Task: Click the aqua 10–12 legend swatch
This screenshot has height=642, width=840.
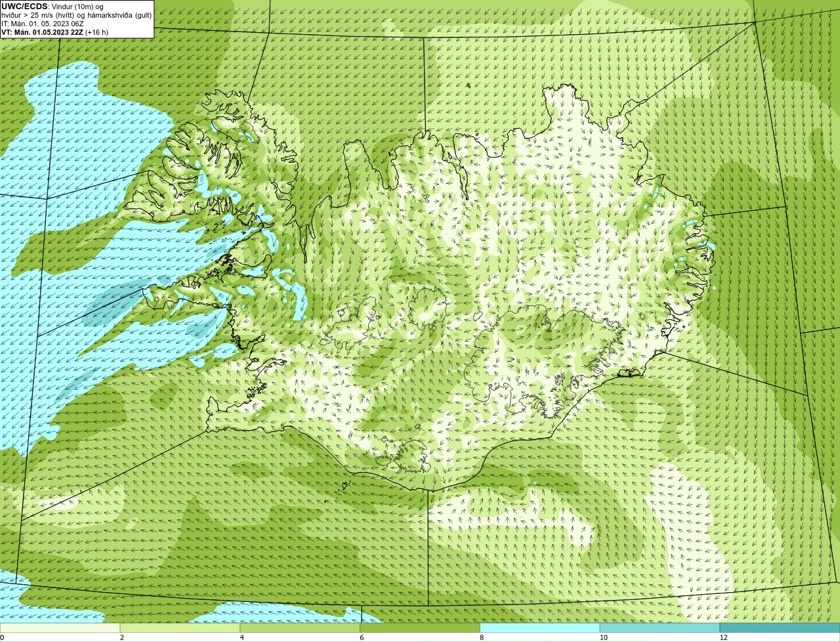Action: 660,628
